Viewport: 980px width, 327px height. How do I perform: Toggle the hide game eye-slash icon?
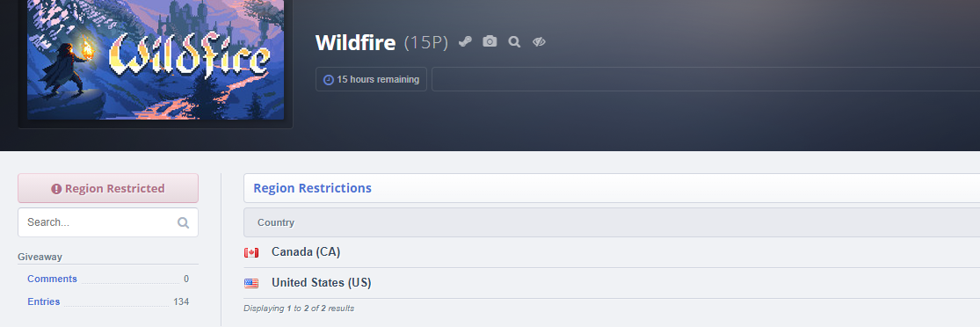(539, 42)
